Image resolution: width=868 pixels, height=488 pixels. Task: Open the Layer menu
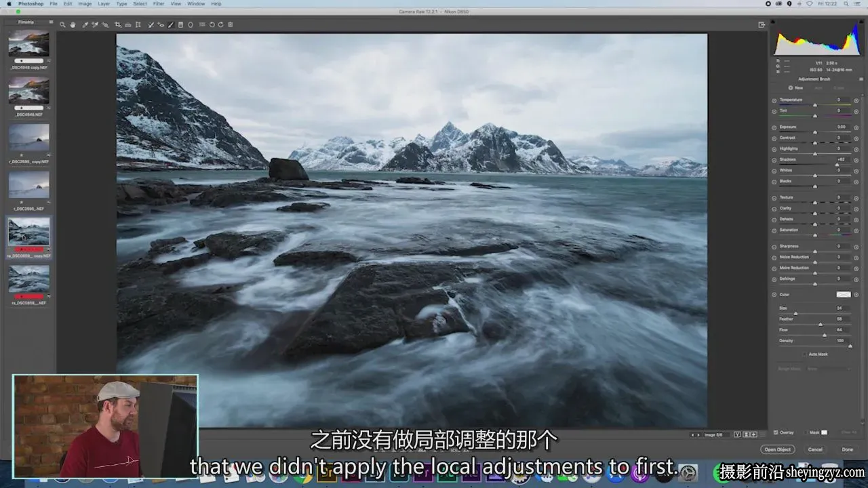104,3
